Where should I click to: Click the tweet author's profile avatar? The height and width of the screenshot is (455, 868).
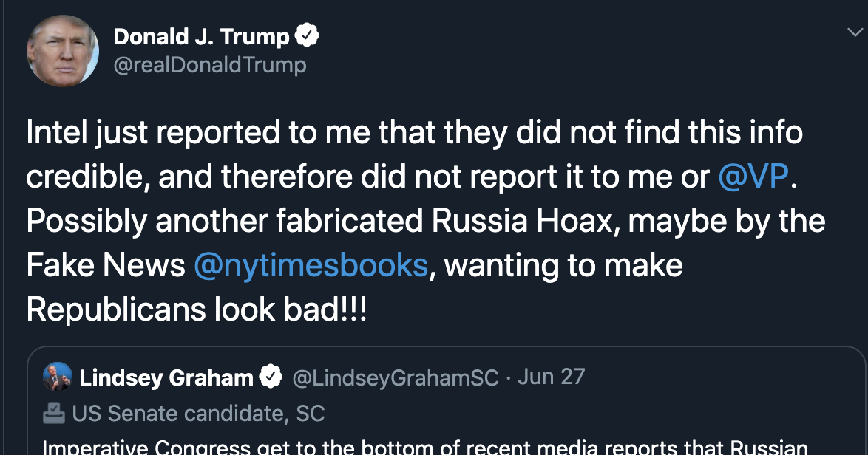pyautogui.click(x=63, y=51)
